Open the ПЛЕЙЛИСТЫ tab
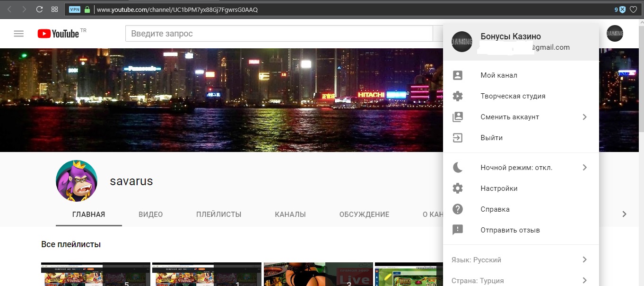The image size is (644, 286). click(218, 214)
